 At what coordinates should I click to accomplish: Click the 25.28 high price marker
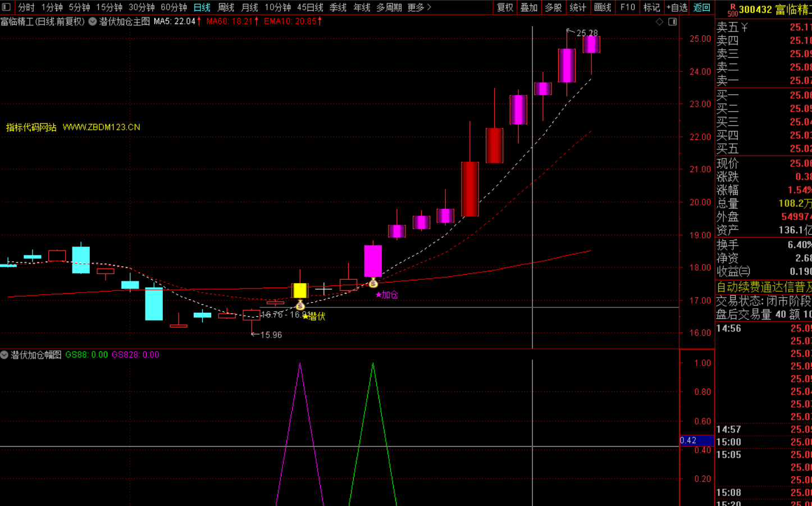[x=587, y=33]
